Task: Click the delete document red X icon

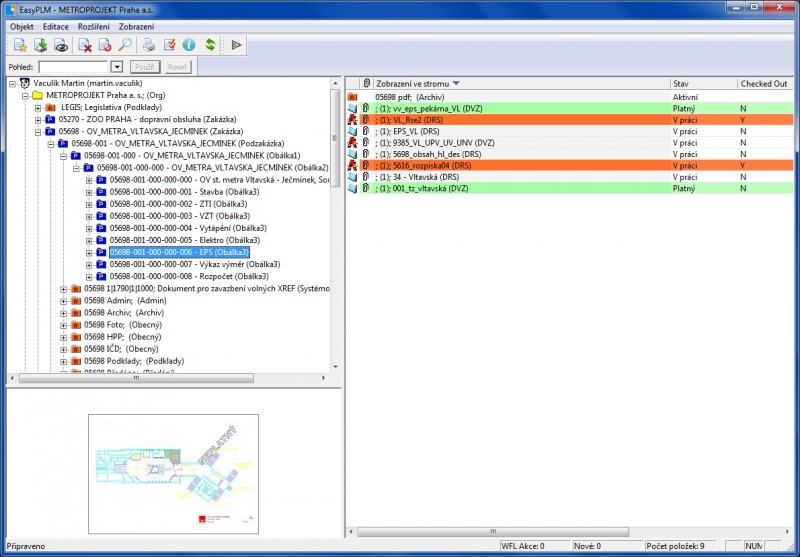Action: [85, 45]
